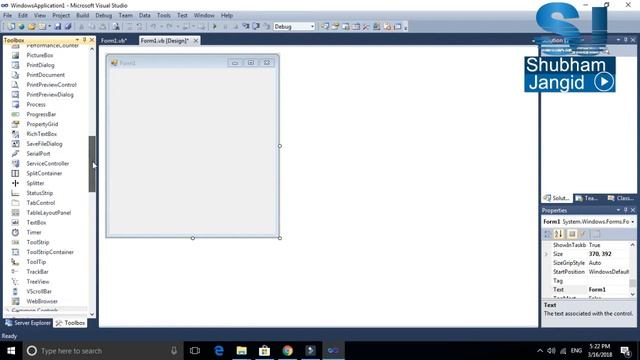The width and height of the screenshot is (640, 360).
Task: Select the Splitter control icon
Action: click(16, 183)
